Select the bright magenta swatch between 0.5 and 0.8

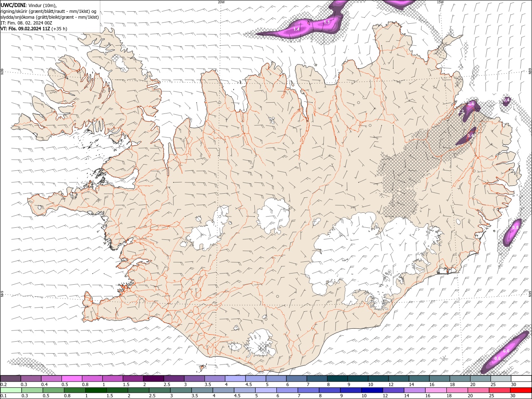[x=71, y=379]
